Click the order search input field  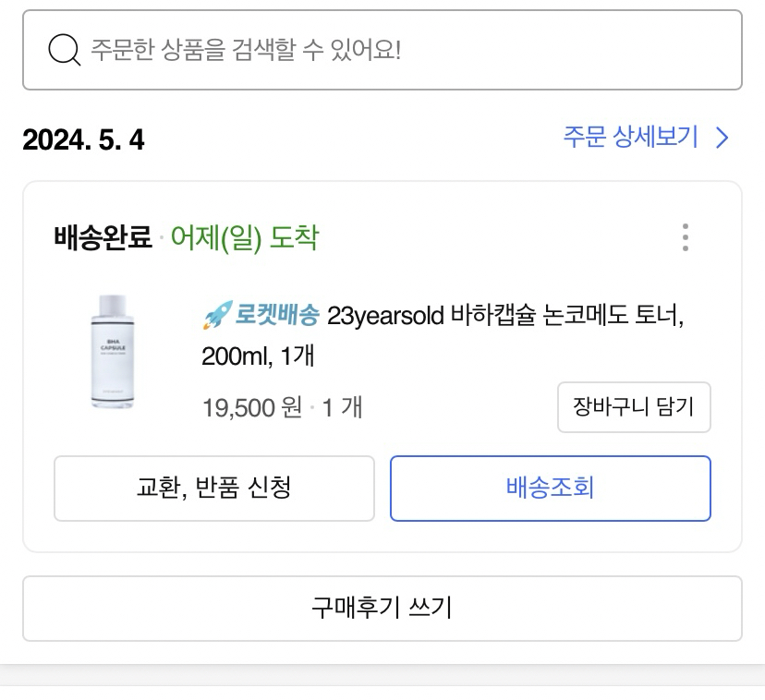pos(382,50)
